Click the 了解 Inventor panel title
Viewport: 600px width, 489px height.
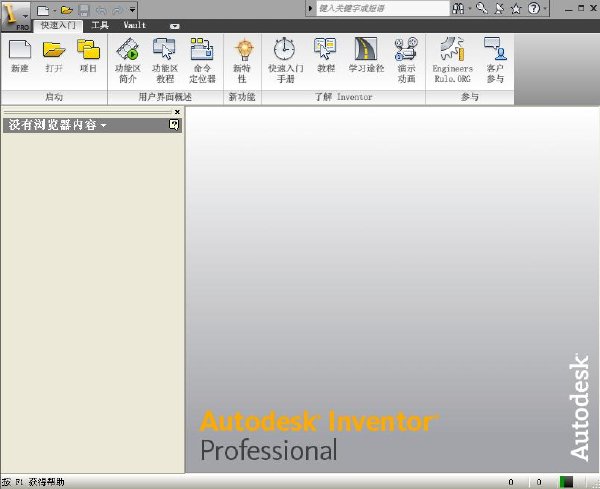[x=344, y=97]
